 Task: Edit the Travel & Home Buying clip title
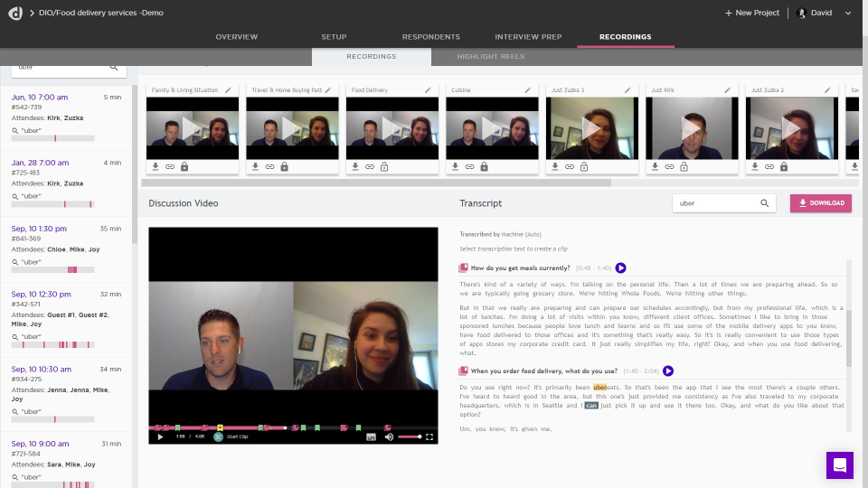pyautogui.click(x=328, y=90)
